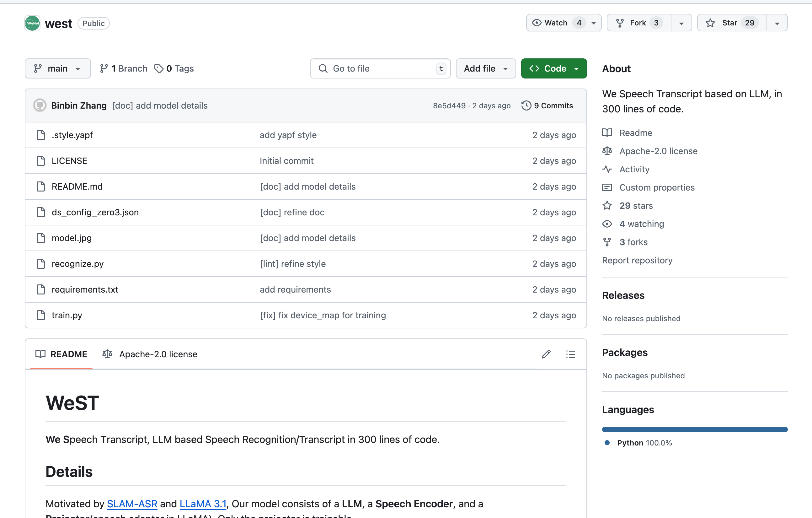Click the file icon next to README.md
Viewport: 812px width, 518px height.
41,186
